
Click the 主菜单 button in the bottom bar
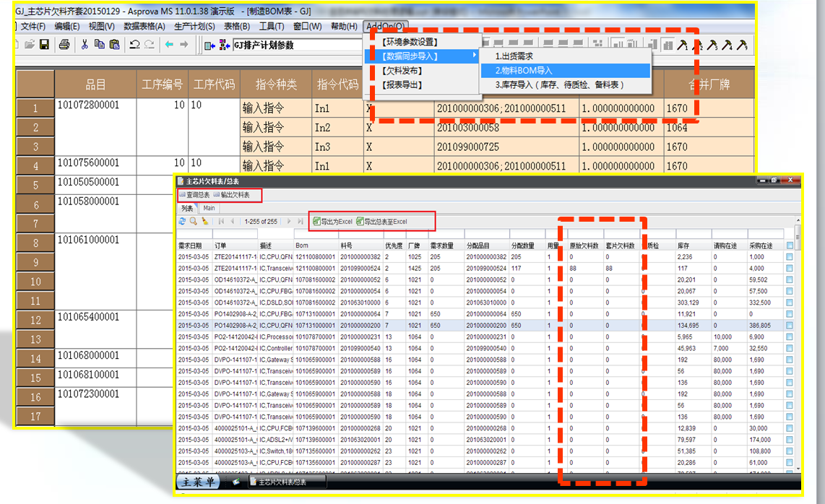click(198, 482)
